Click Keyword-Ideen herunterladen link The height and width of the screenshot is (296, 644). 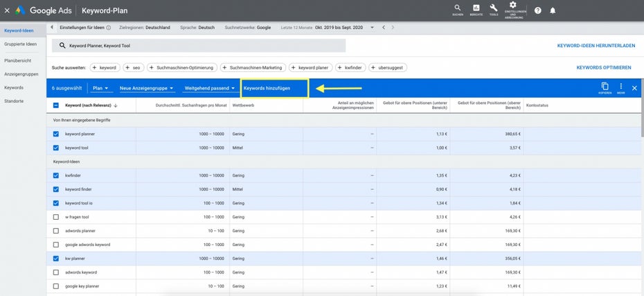[596, 46]
